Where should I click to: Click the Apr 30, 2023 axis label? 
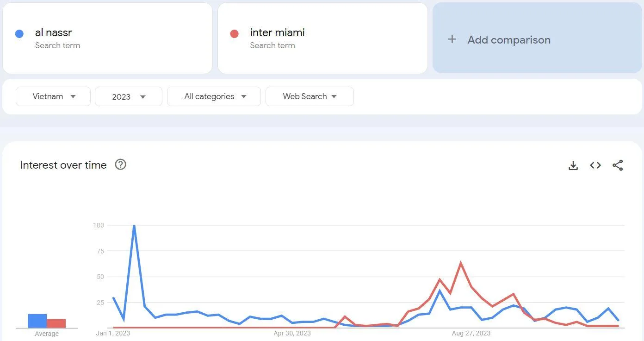292,333
